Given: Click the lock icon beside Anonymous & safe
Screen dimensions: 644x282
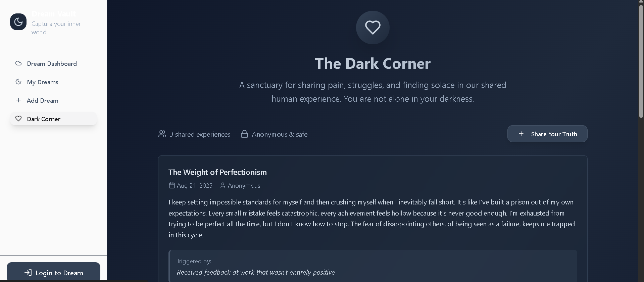Looking at the screenshot, I should [244, 134].
